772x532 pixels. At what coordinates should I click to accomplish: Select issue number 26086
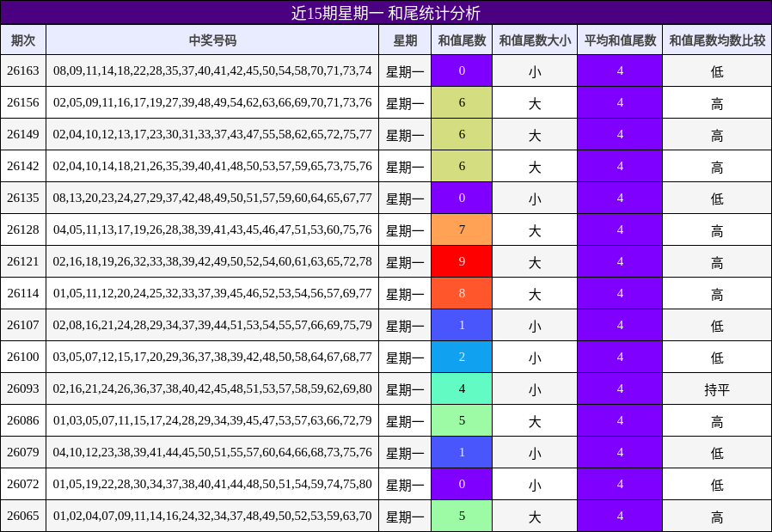(x=23, y=420)
